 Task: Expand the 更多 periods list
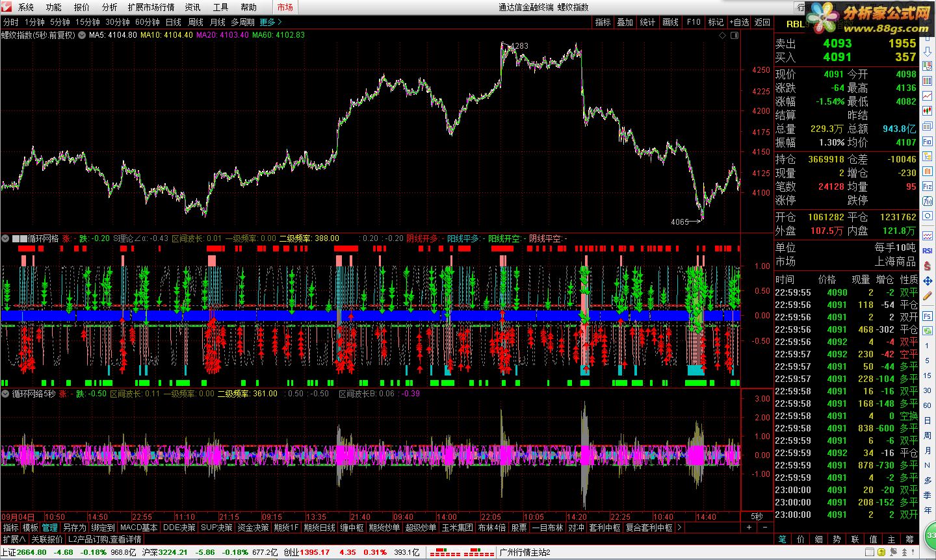pos(270,22)
